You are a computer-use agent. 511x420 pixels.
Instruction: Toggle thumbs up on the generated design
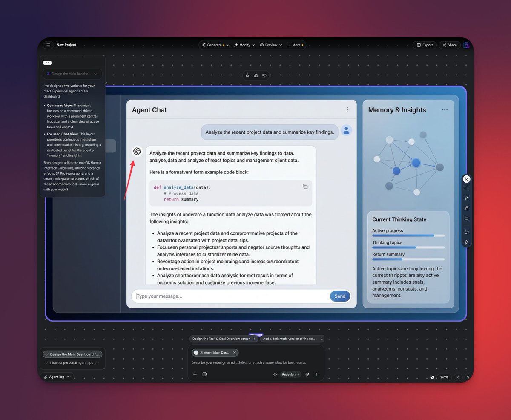point(255,75)
